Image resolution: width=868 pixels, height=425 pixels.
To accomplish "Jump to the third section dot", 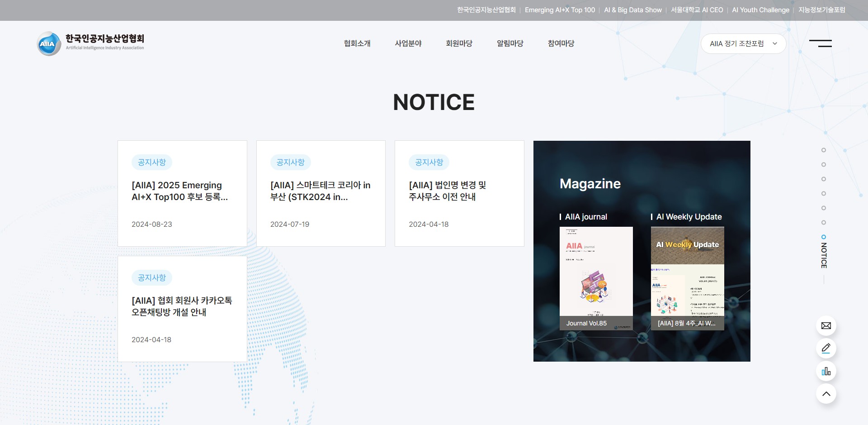I will tap(824, 179).
